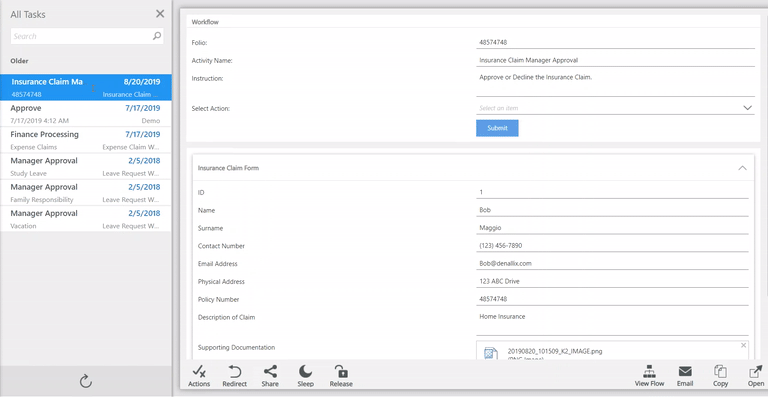Viewport: 768px width, 397px height.
Task: Close the All Tasks panel
Action: tap(160, 14)
